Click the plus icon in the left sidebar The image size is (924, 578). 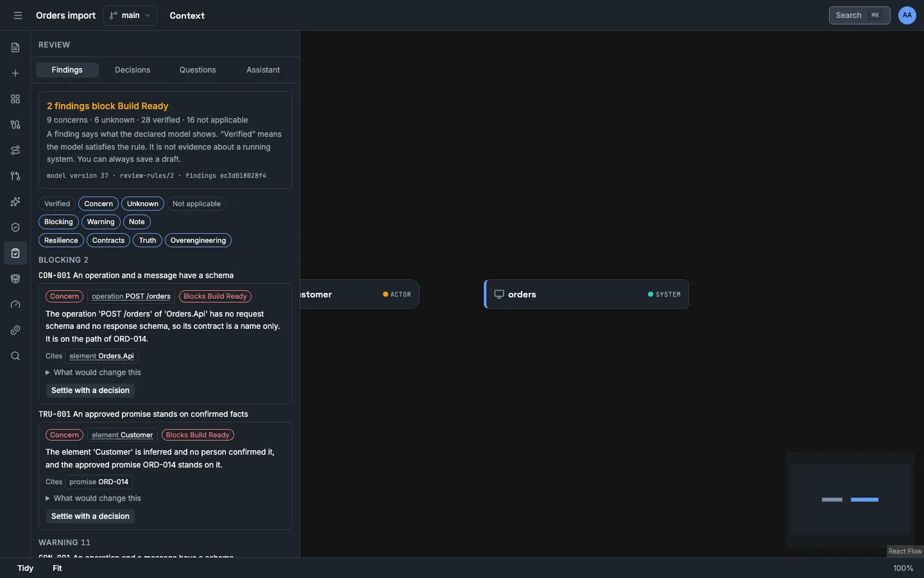[15, 73]
